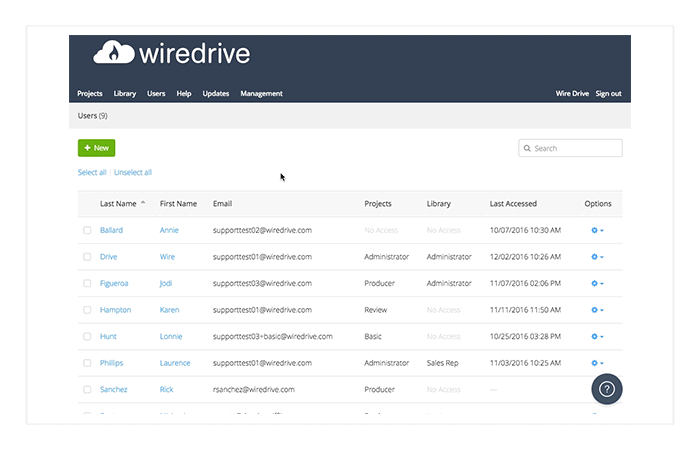This screenshot has height=450, width=700.
Task: Click email supporttest02@wiredrive.com
Action: click(x=262, y=230)
